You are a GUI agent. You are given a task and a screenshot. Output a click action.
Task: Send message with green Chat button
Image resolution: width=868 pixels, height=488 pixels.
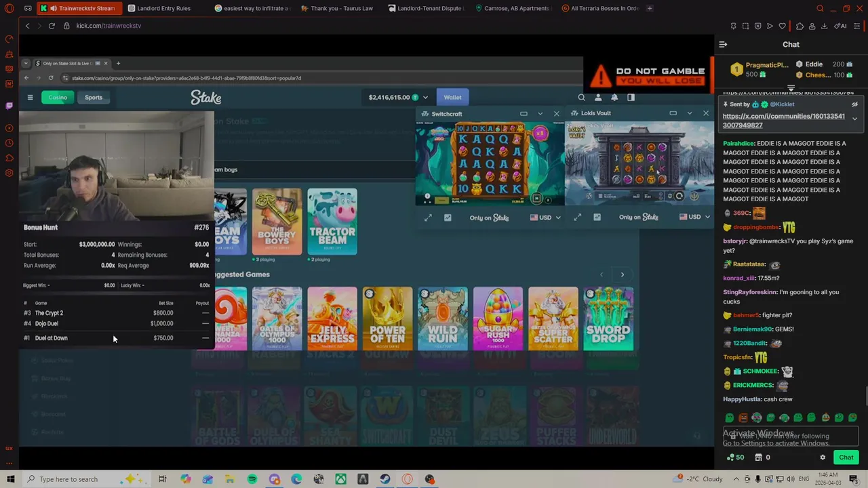(846, 457)
